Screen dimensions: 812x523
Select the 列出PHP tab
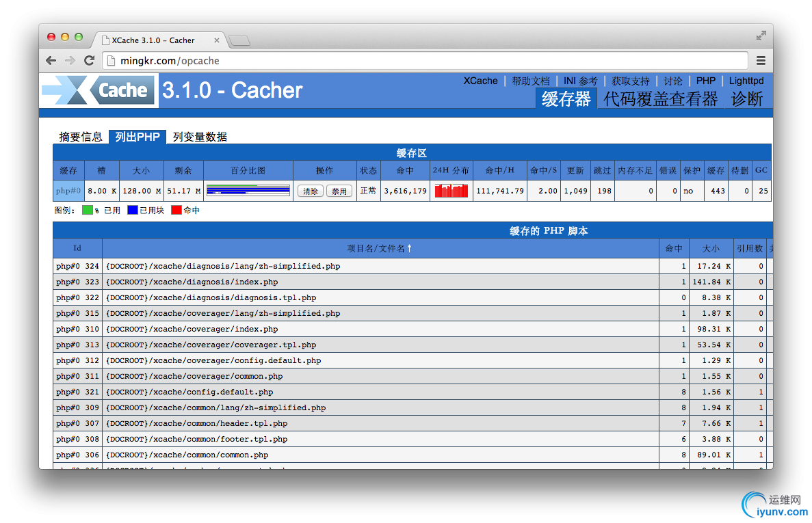click(x=137, y=137)
